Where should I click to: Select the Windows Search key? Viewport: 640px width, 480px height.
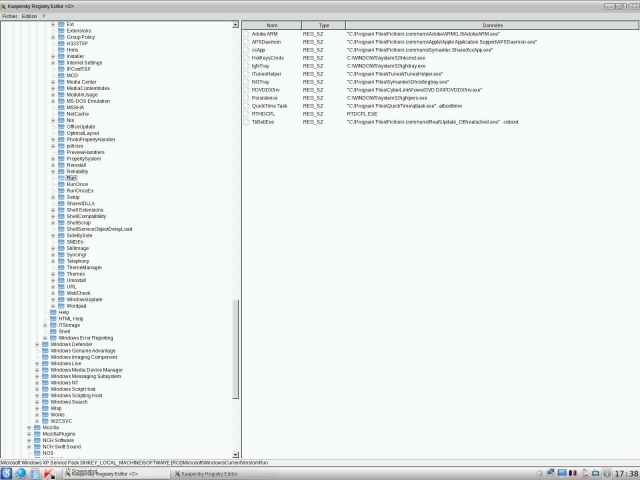69,402
